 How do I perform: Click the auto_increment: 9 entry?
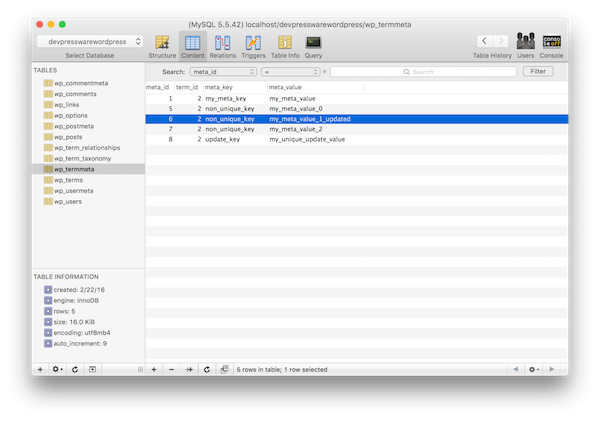[x=76, y=343]
